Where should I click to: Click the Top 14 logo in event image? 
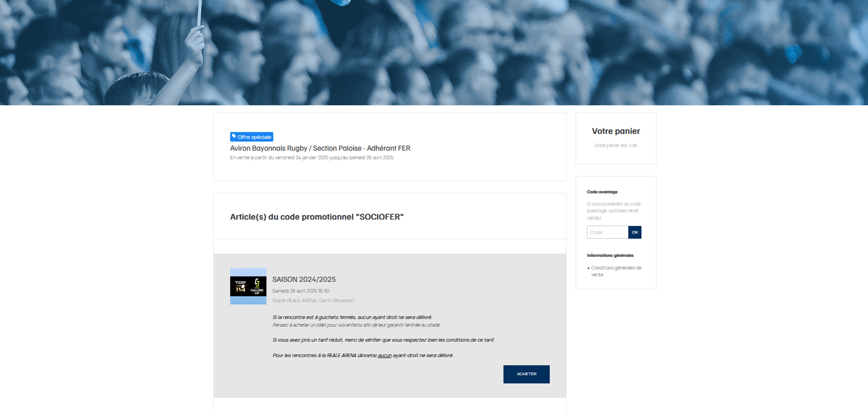click(240, 286)
